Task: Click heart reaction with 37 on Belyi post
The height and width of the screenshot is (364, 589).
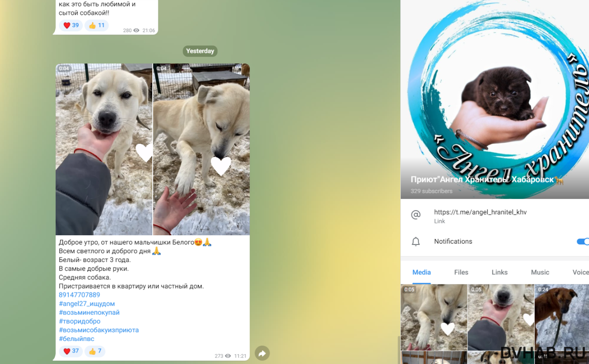Action: tap(71, 351)
